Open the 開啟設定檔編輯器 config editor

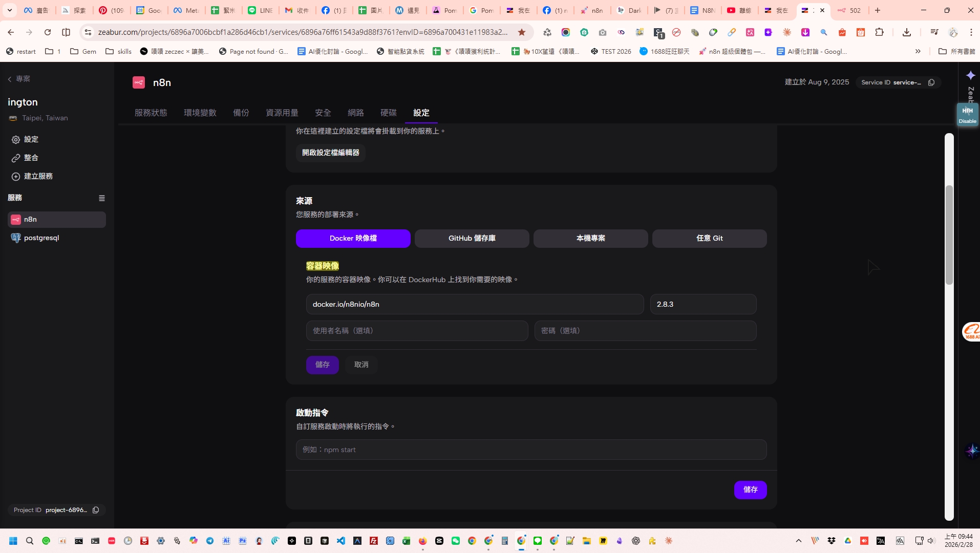(331, 153)
